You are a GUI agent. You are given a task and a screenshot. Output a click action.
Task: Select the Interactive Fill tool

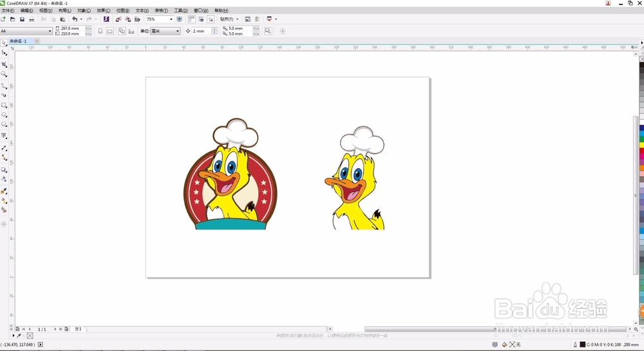4,200
